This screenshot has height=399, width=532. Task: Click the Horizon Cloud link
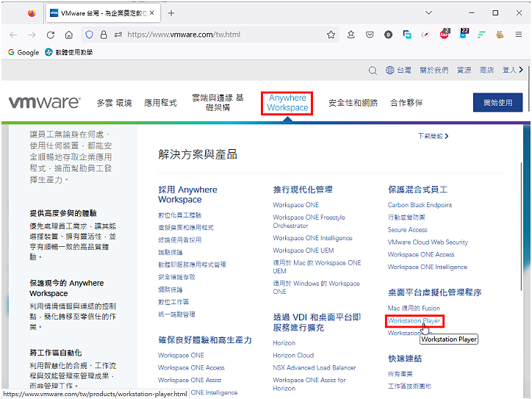pos(293,355)
